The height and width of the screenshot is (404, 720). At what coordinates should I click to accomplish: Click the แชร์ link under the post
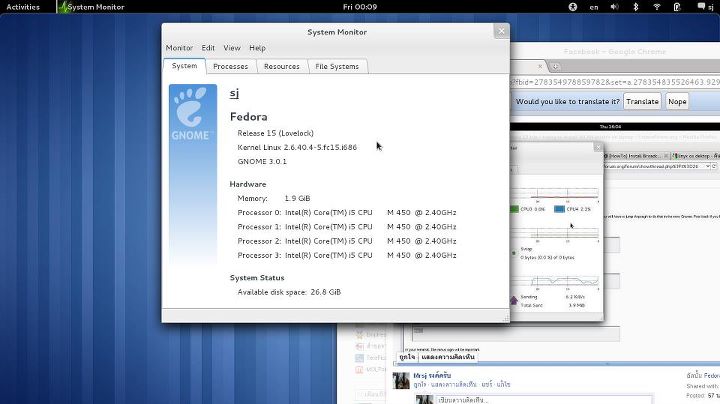pyautogui.click(x=487, y=385)
